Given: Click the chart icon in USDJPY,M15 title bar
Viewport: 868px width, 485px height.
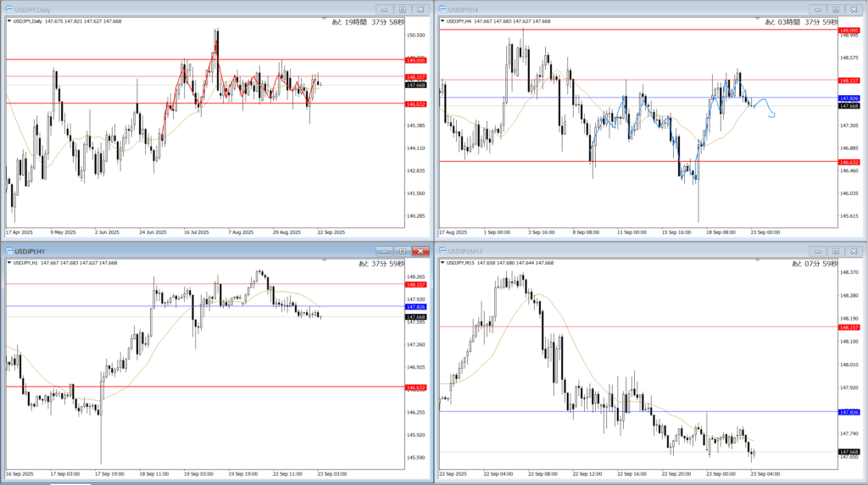Looking at the screenshot, I should (442, 251).
